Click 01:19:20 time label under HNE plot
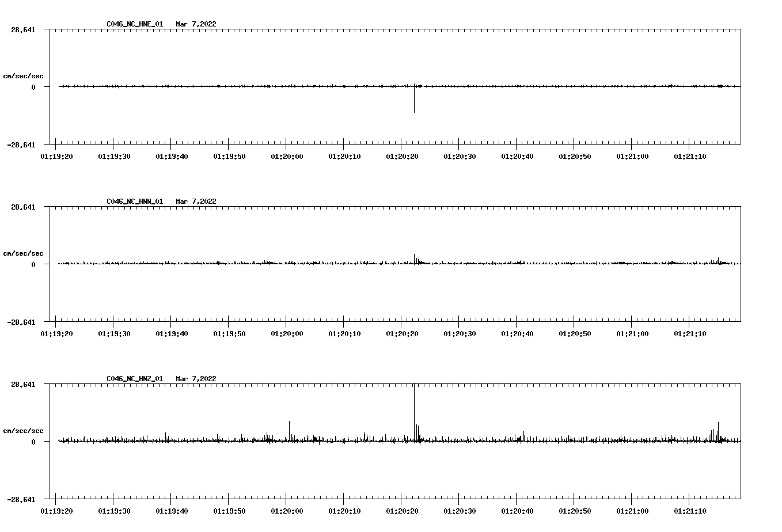The image size is (782, 532). click(x=56, y=157)
